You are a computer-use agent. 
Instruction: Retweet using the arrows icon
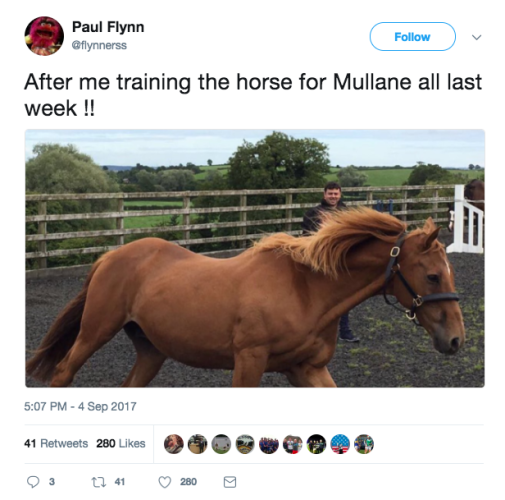tap(98, 482)
